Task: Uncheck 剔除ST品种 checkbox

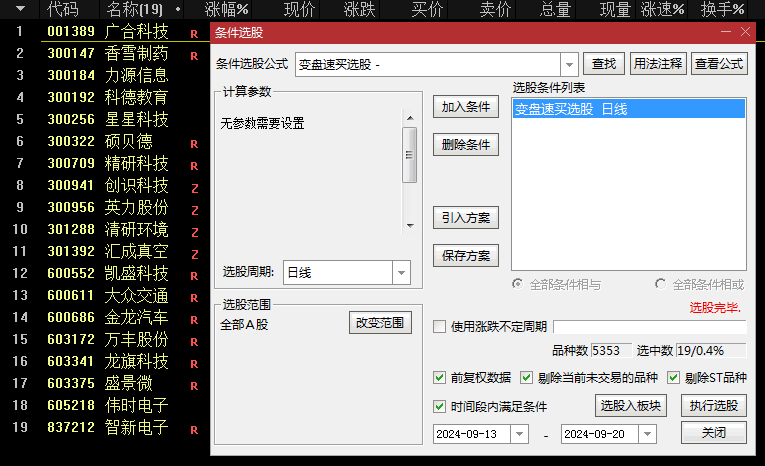Action: [673, 378]
